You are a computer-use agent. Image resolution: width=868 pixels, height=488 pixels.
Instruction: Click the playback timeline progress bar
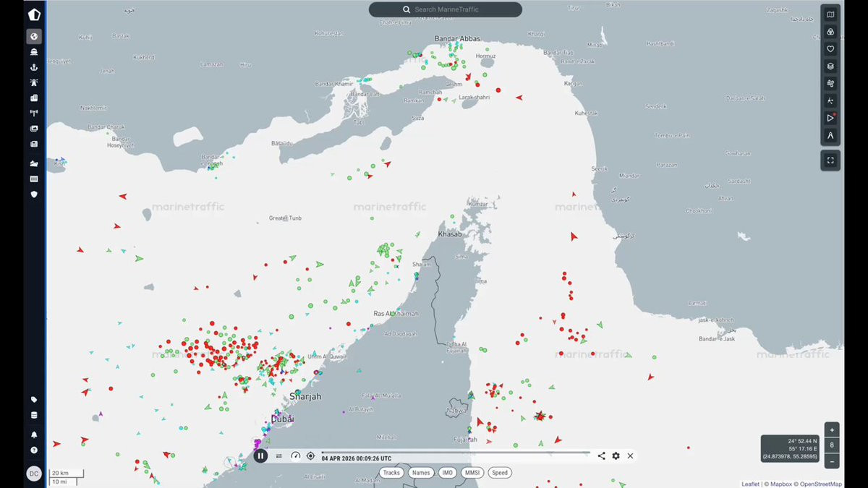[x=456, y=453]
